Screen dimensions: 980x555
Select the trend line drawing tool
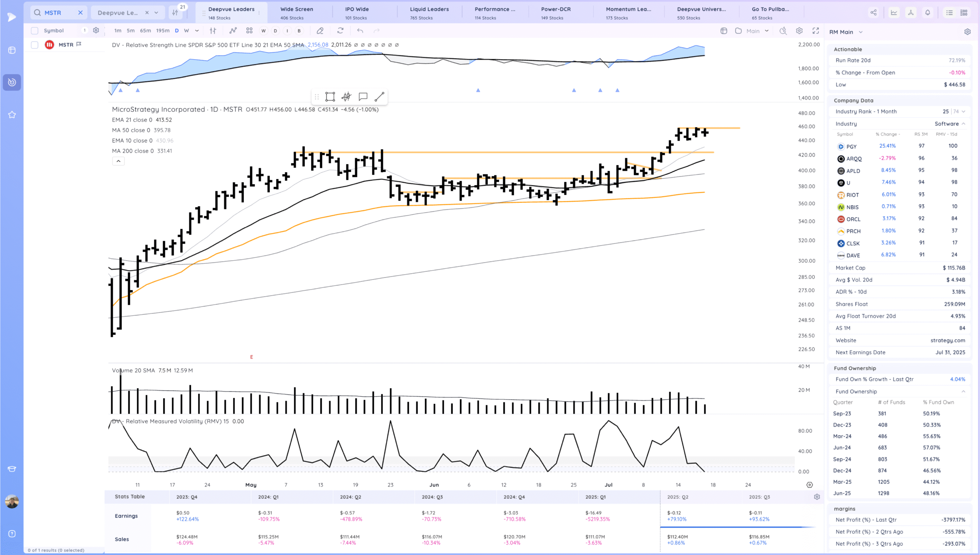379,97
